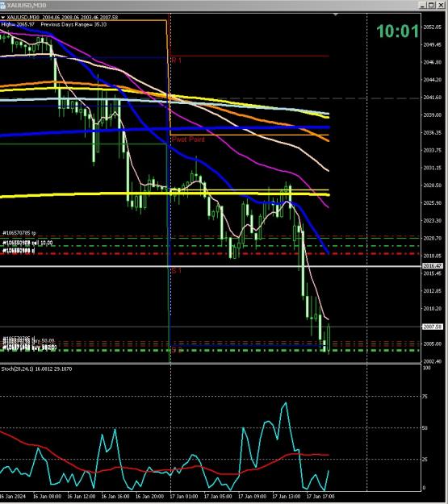Click the High 2065.97 info text
The height and width of the screenshot is (504, 448).
18,24
